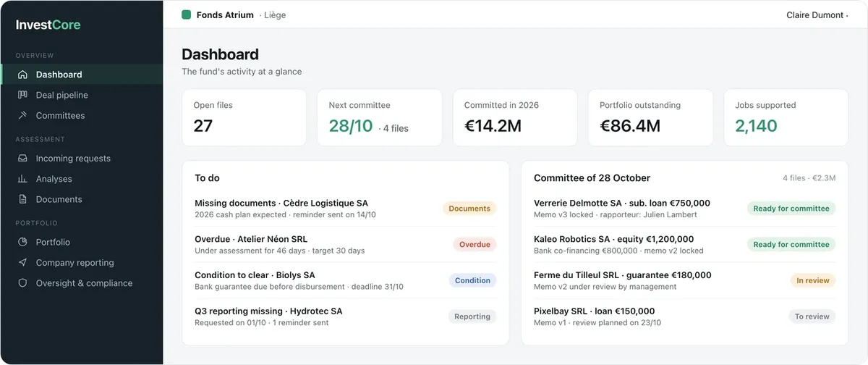This screenshot has width=868, height=365.
Task: Click the Deal pipeline kanban icon
Action: 22,95
